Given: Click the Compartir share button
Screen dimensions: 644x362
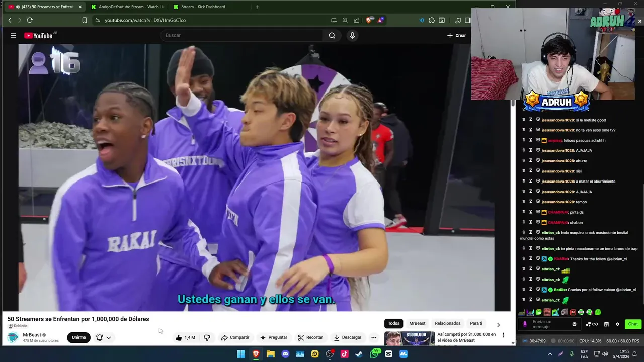Looking at the screenshot, I should tap(235, 337).
